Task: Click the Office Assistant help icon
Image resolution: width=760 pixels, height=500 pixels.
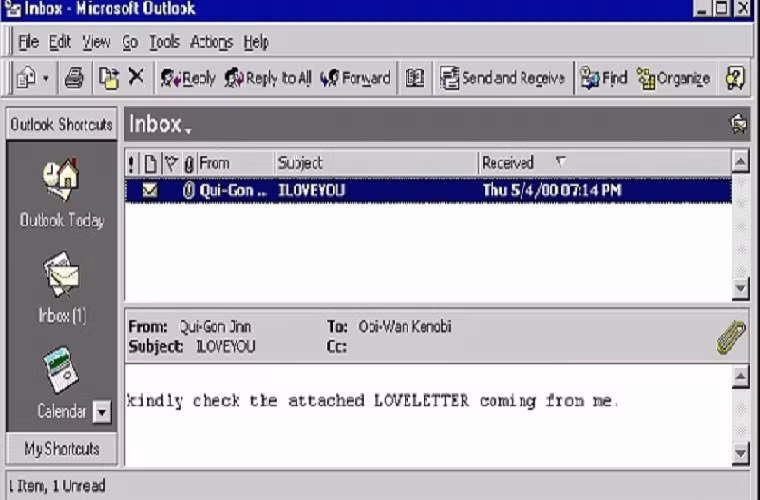Action: [736, 78]
